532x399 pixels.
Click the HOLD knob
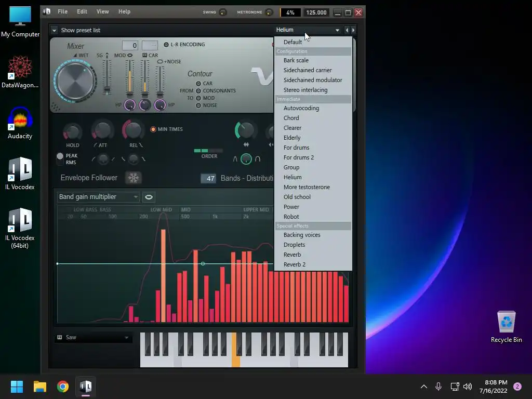coord(72,131)
